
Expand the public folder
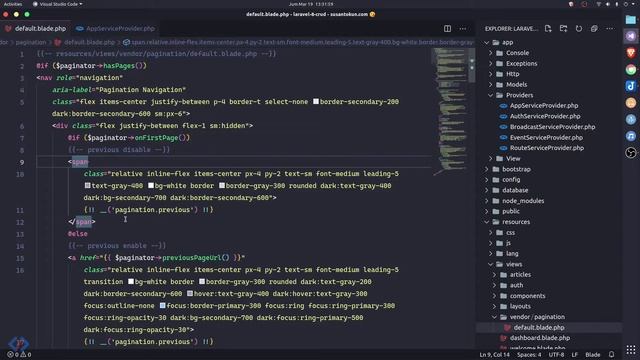tap(487, 211)
